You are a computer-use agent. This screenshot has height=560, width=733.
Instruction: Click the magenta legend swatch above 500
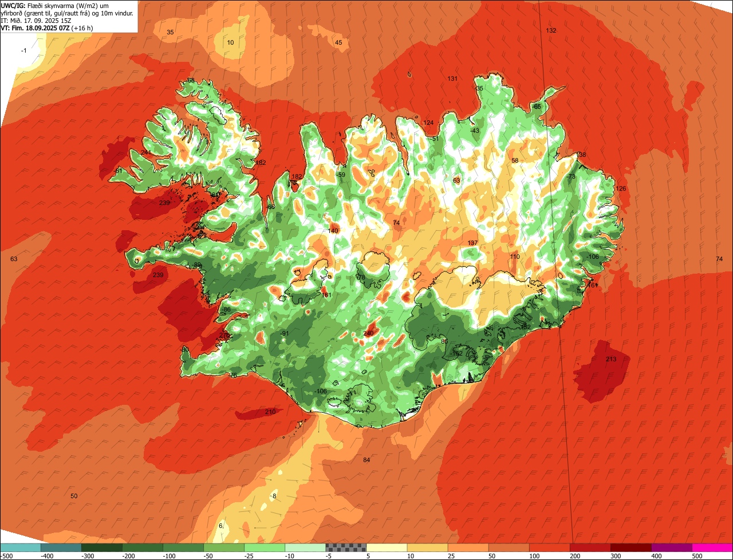[x=712, y=547]
